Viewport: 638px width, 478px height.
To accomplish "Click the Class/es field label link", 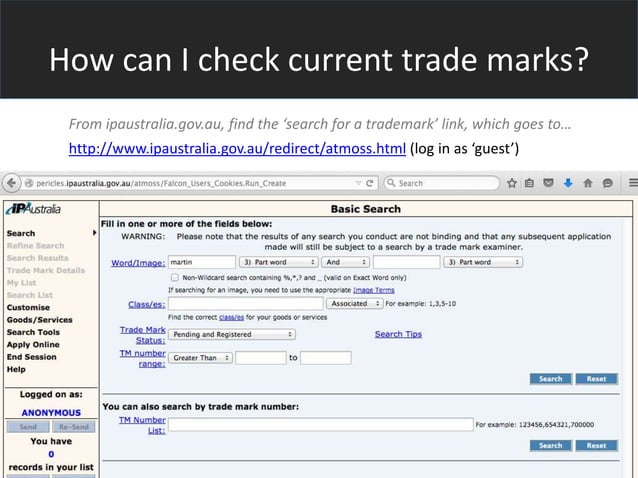I will click(x=146, y=304).
